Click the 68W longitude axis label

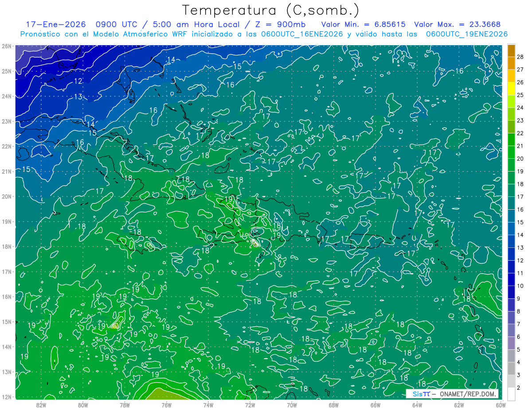pos(333,405)
